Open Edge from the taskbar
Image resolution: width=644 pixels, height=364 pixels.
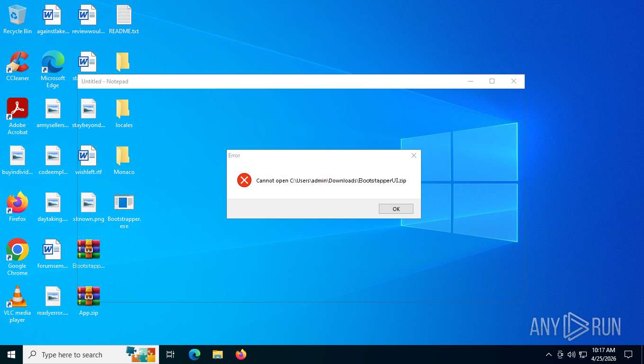click(x=195, y=355)
